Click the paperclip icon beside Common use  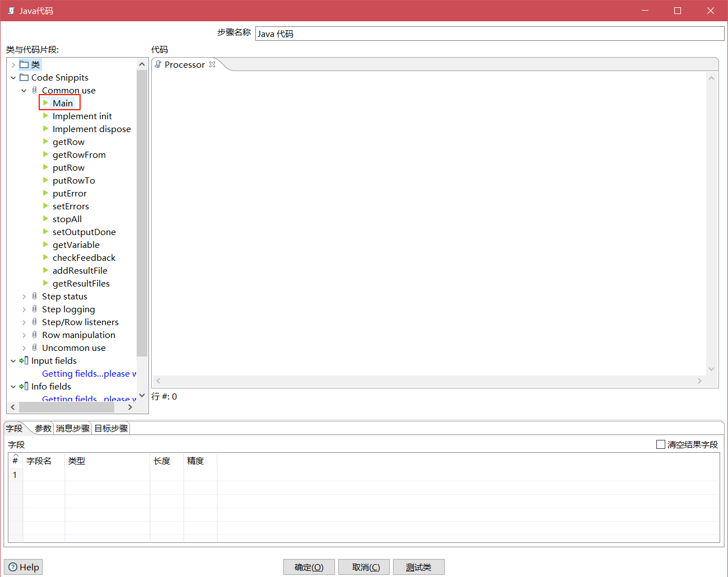pyautogui.click(x=35, y=90)
